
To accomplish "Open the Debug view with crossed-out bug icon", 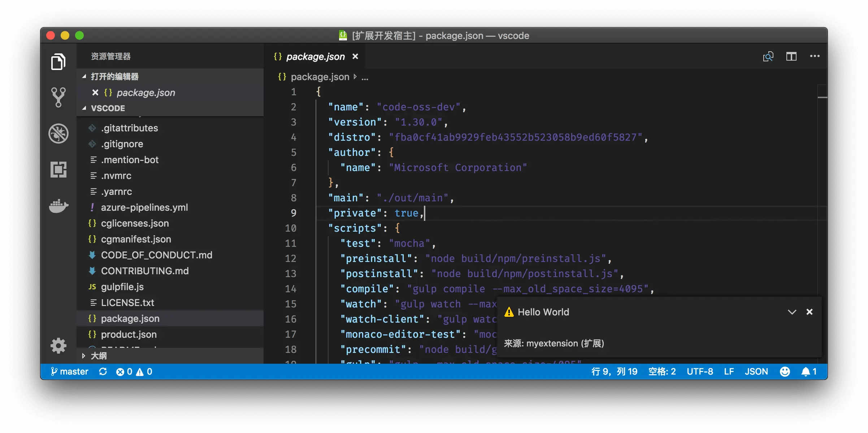I will tap(58, 134).
